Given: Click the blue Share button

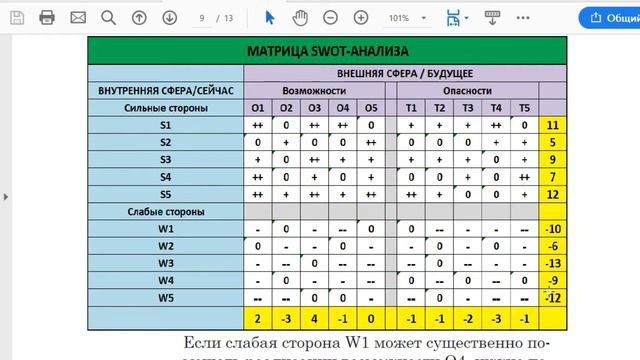Looking at the screenshot, I should tap(609, 18).
